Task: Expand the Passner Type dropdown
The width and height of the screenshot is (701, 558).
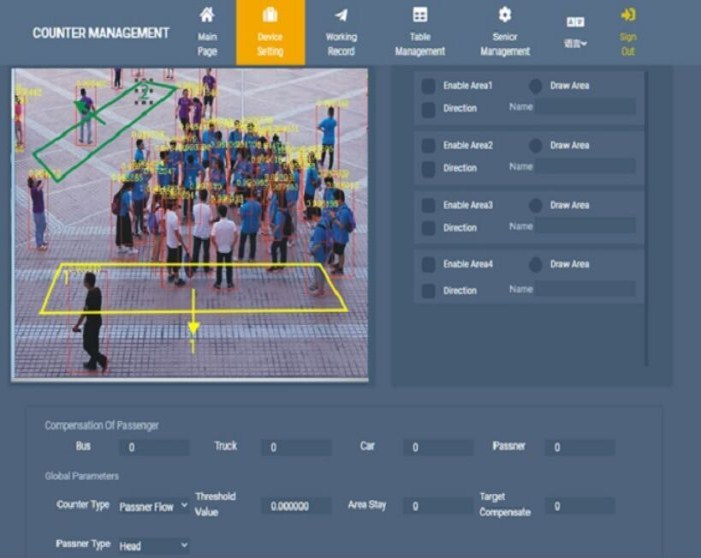Action: coord(153,546)
